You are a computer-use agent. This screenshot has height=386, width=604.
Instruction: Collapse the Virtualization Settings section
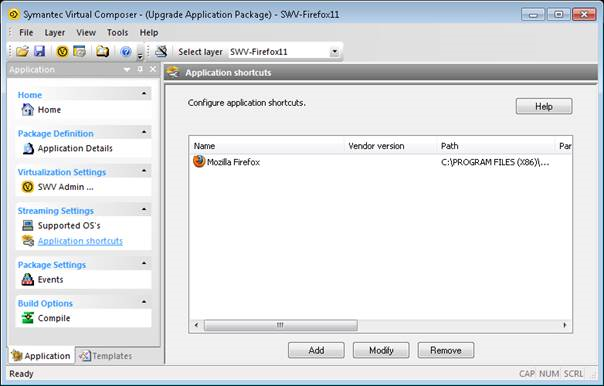tap(144, 171)
